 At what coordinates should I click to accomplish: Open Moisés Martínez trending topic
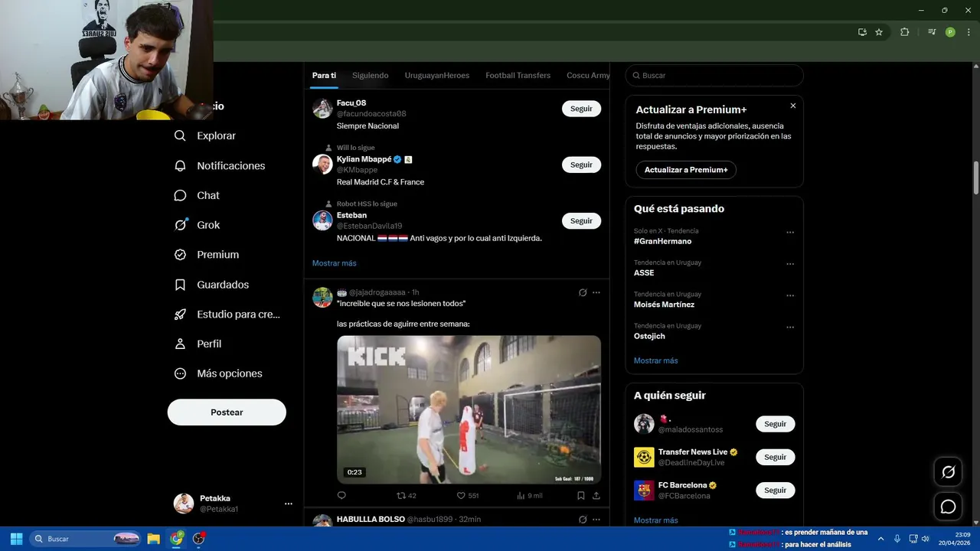(x=664, y=305)
